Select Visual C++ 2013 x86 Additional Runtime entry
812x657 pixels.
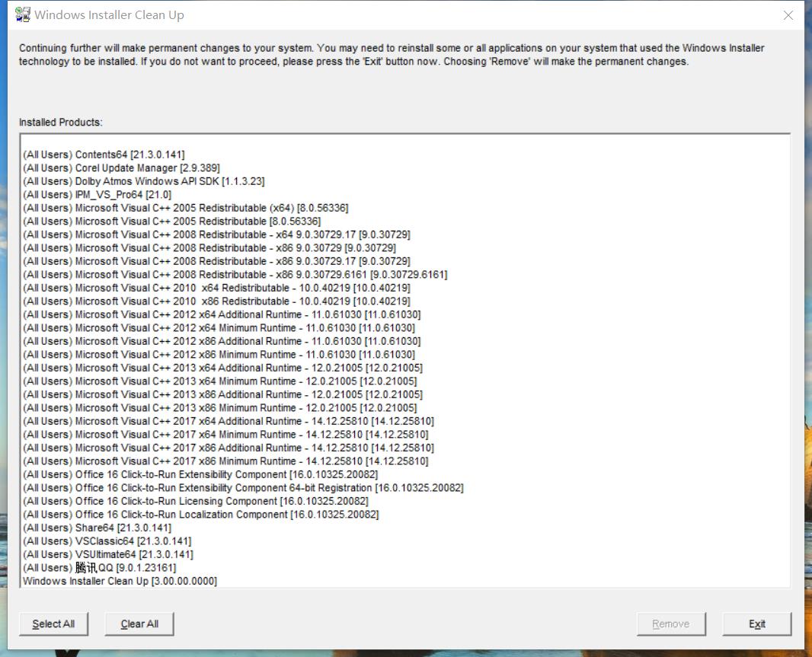coord(222,394)
